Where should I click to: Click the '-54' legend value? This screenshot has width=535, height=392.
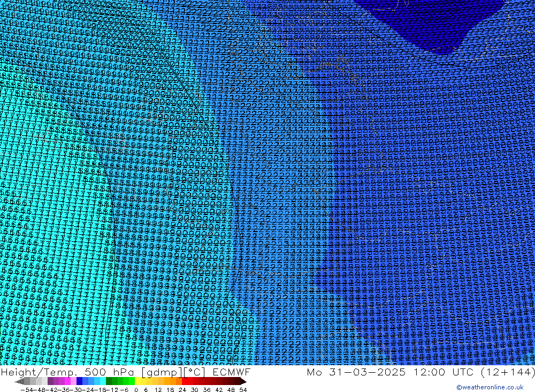click(x=27, y=390)
